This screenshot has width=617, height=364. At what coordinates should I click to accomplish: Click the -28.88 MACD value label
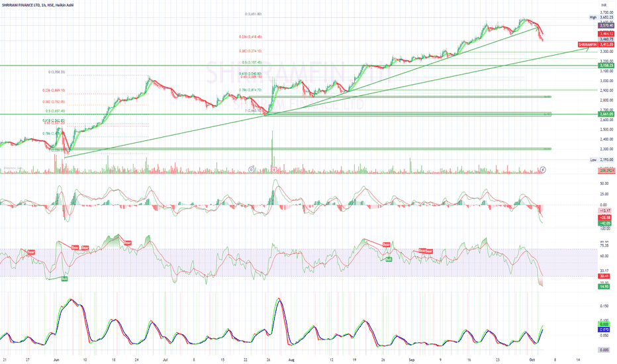(605, 218)
